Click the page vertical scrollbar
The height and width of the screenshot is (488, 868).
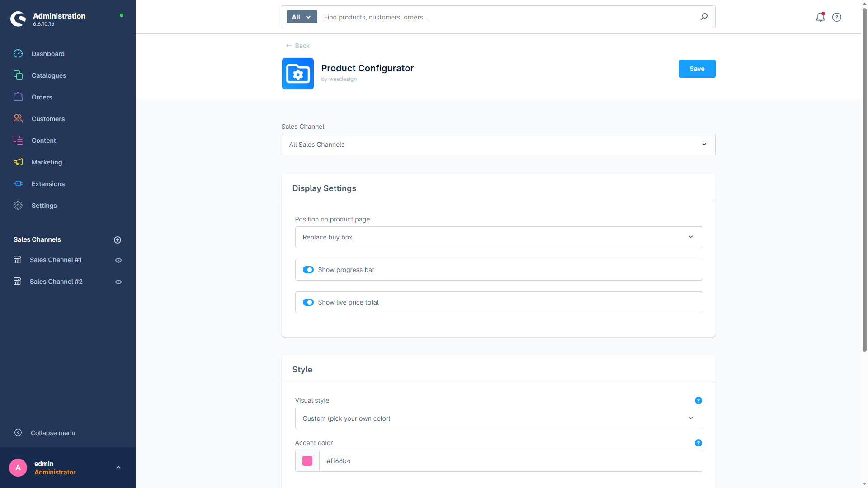pos(864,181)
